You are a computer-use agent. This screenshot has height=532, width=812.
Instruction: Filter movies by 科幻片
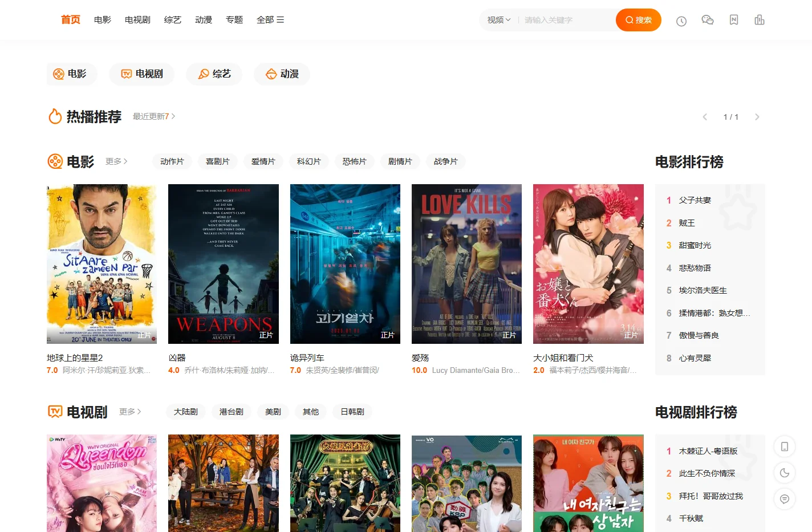point(309,161)
